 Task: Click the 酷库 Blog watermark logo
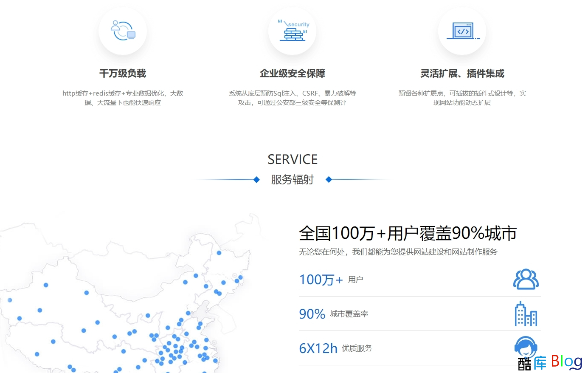[x=550, y=362]
